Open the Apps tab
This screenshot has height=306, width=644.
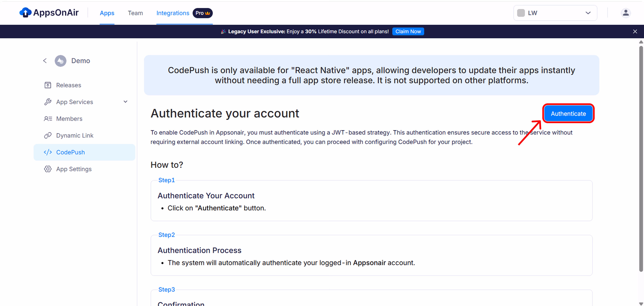[107, 13]
